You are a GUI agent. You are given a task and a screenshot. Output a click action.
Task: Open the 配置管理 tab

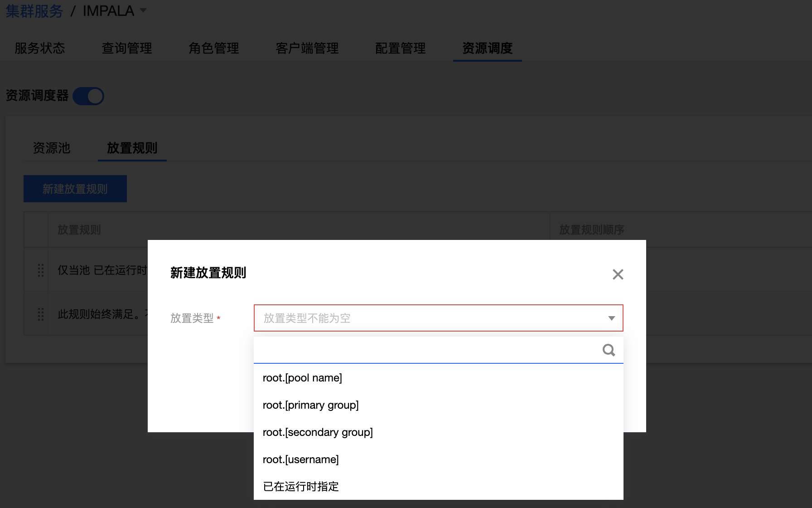click(400, 48)
